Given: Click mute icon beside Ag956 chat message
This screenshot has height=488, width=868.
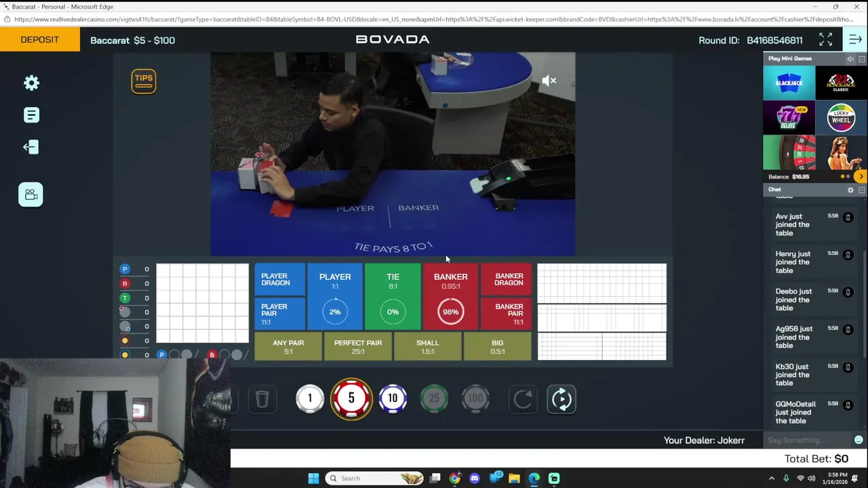Looking at the screenshot, I should pyautogui.click(x=848, y=329).
